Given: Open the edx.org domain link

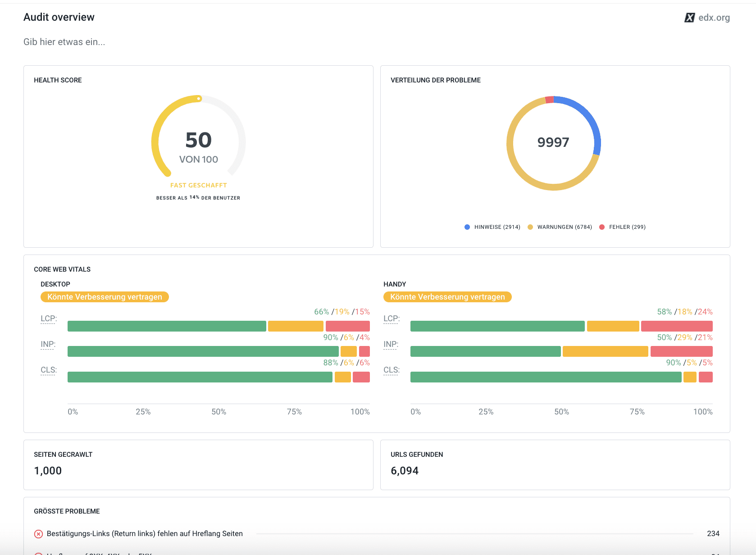Looking at the screenshot, I should click(x=714, y=18).
